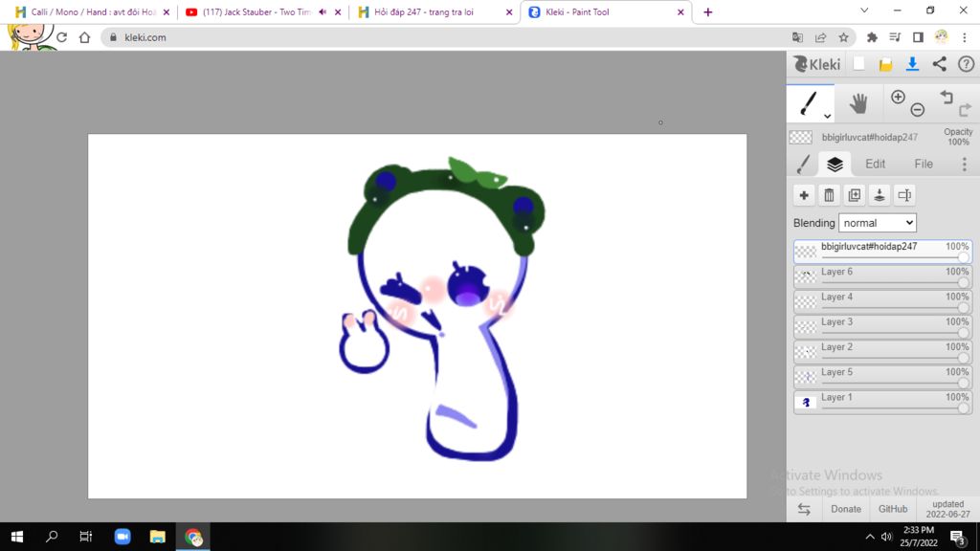Click the Layer 1 thumbnail

click(806, 402)
